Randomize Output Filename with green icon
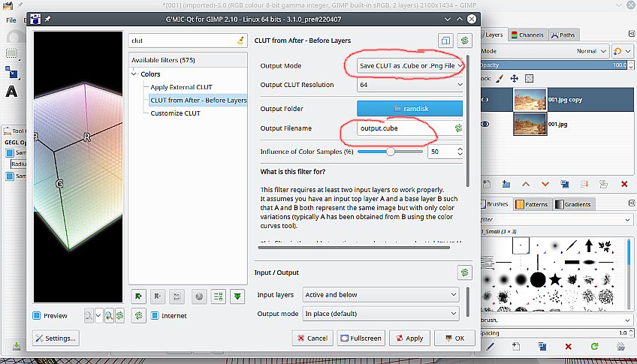 pos(458,128)
